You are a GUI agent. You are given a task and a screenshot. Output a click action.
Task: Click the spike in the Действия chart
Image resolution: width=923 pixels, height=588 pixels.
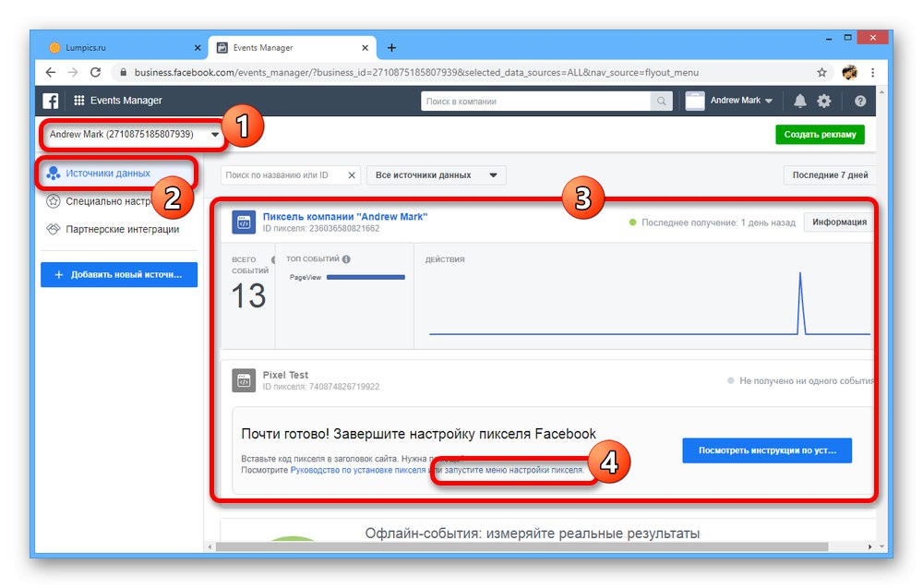pos(800,303)
